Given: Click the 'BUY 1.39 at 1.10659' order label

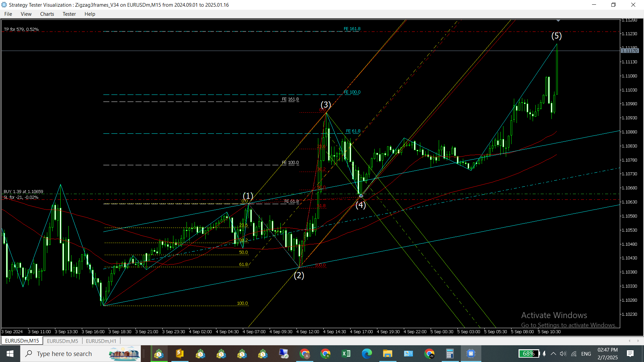Looking at the screenshot, I should coord(23,192).
